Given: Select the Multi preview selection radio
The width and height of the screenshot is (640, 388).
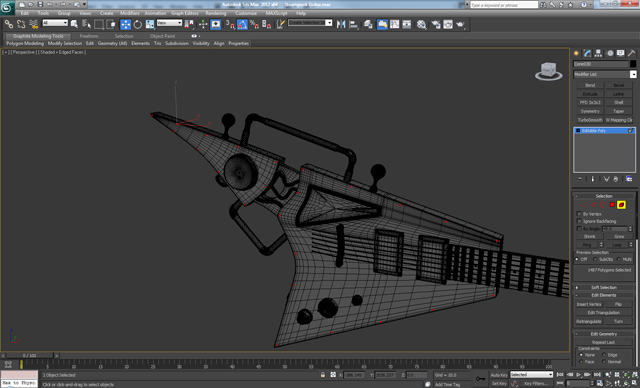Looking at the screenshot, I should click(x=619, y=259).
